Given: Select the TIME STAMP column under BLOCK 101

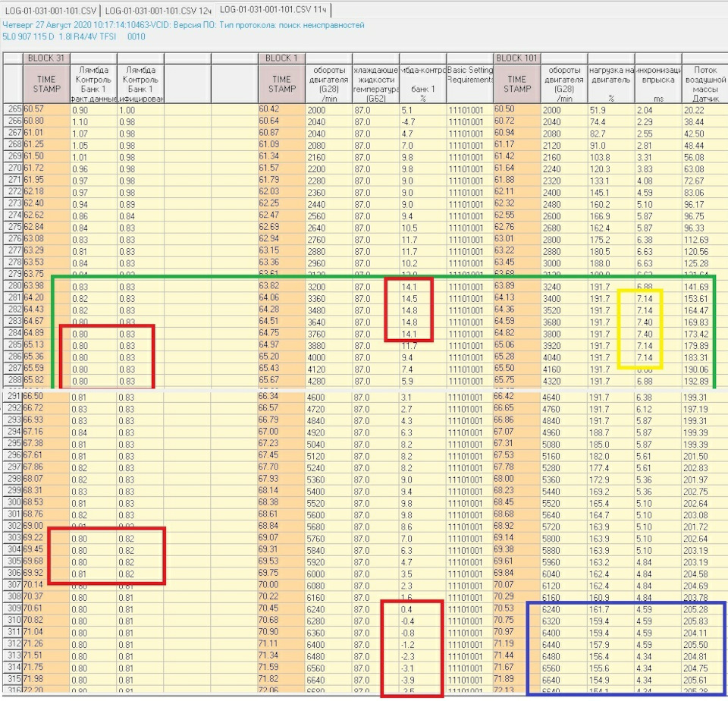Looking at the screenshot, I should [516, 83].
